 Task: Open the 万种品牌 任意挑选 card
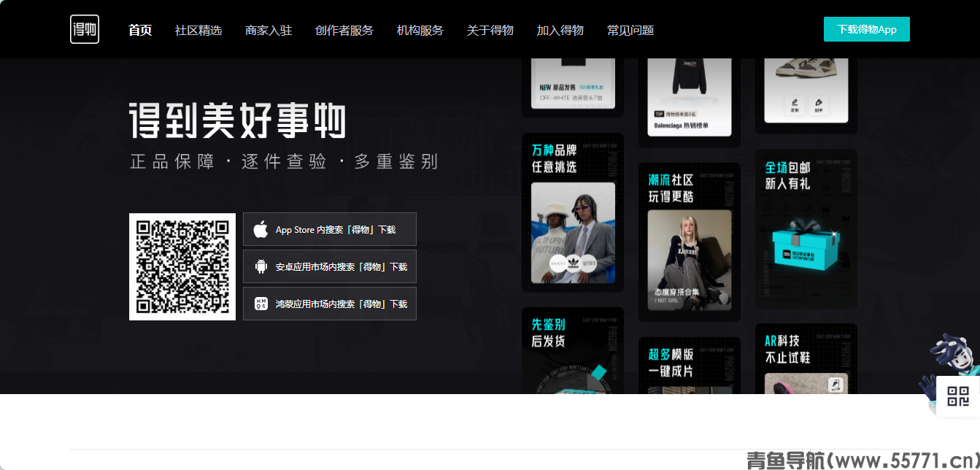[x=573, y=212]
